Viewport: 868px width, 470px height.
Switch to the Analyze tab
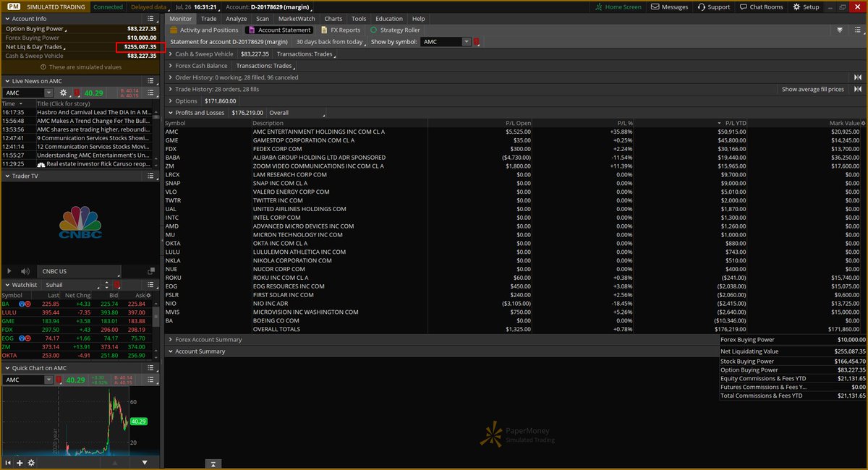(237, 19)
